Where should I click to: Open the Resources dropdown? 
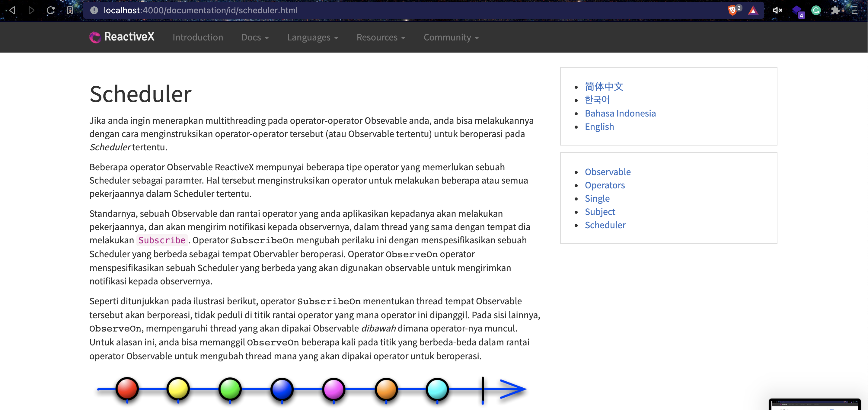tap(381, 37)
